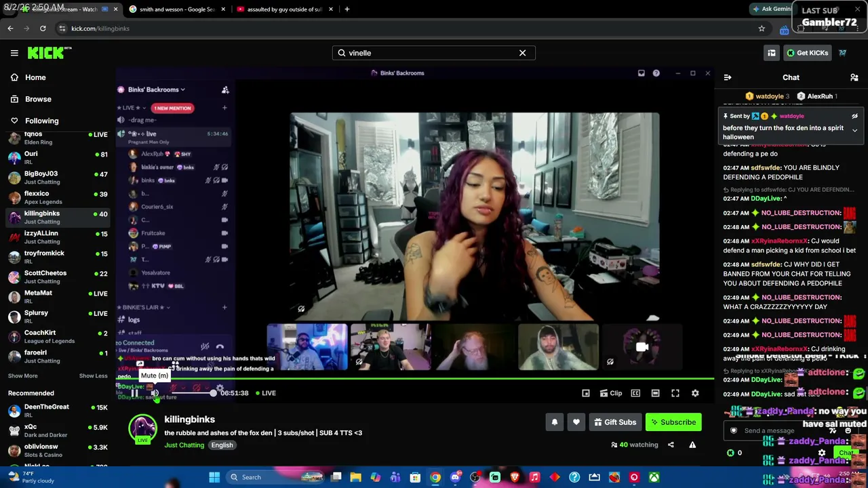868x488 pixels.
Task: Select flexxico channel in sidebar
Action: [58, 197]
